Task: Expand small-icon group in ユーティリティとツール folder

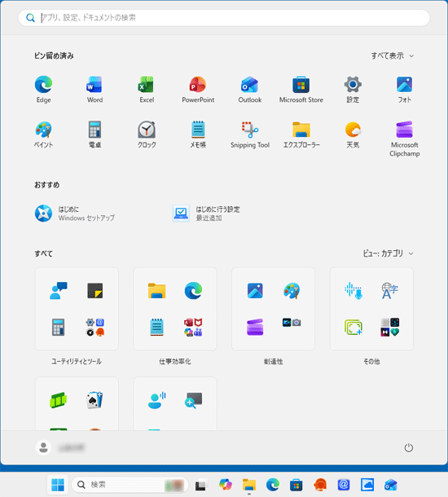Action: pos(94,327)
